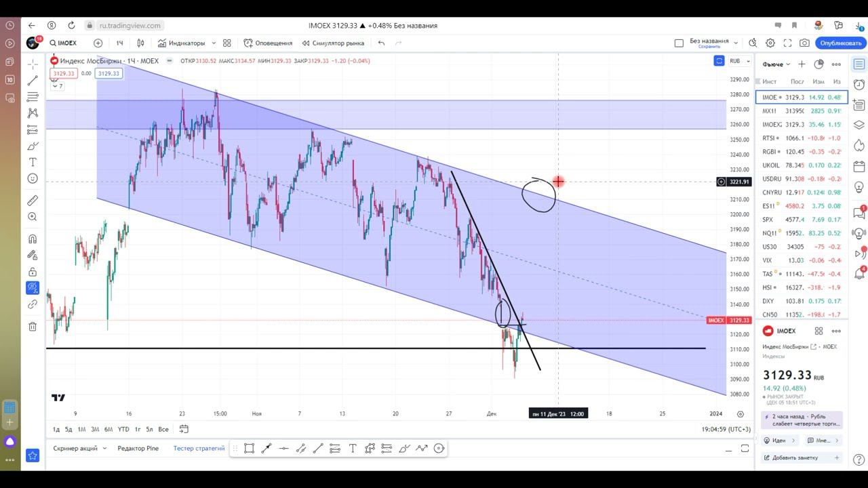Take a chart snapshot with camera
This screenshot has height=488, width=868.
[x=804, y=43]
